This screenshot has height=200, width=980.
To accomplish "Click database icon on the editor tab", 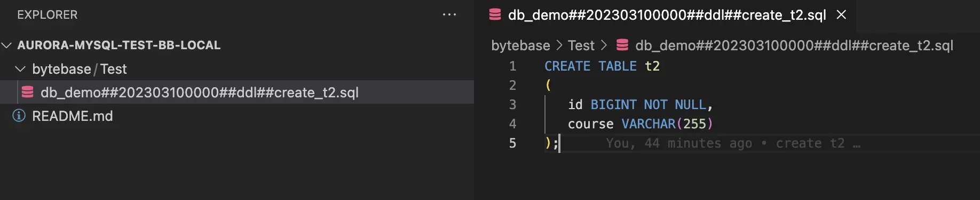I will pos(495,14).
